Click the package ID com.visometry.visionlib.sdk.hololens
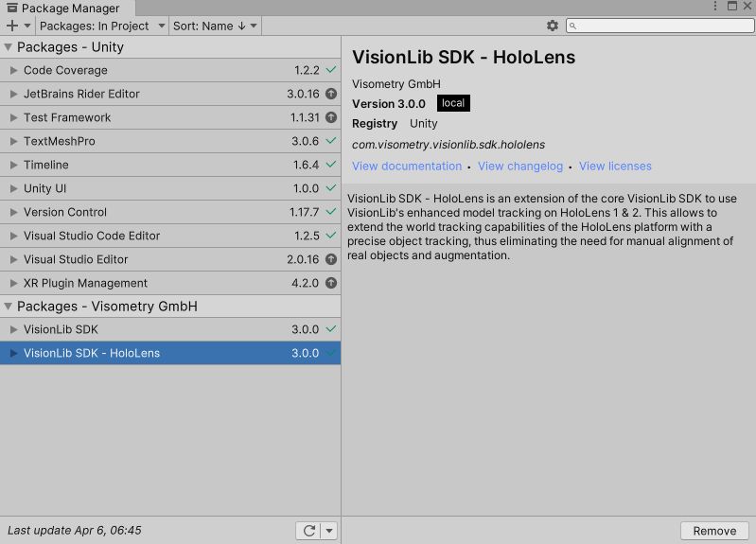 point(448,145)
